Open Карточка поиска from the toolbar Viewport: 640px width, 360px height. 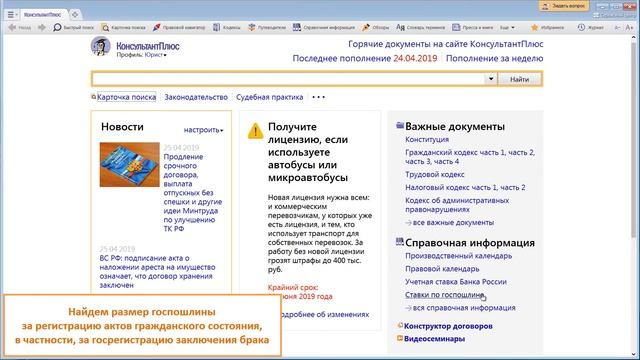coord(124,27)
